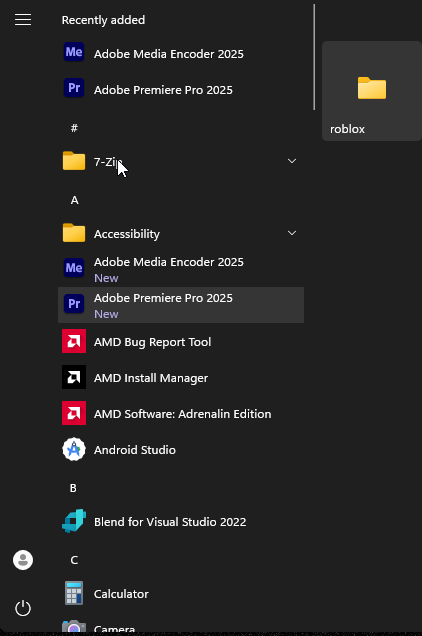Open the 7-Zip folder entry
Viewport: 422px width, 636px height.
pos(181,161)
